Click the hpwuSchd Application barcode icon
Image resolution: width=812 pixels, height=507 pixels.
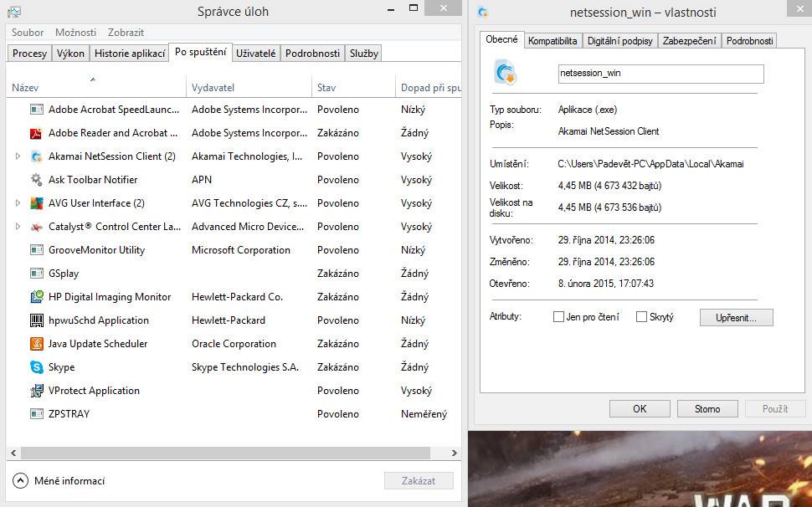(x=36, y=320)
